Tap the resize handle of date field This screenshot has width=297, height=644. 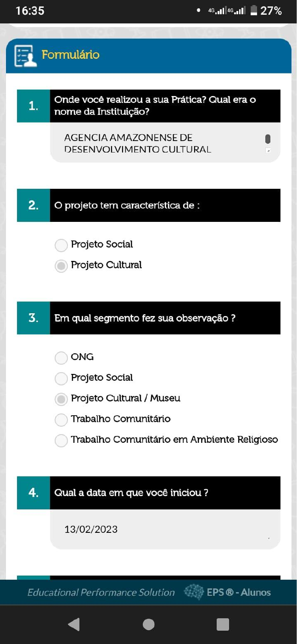[x=269, y=538]
